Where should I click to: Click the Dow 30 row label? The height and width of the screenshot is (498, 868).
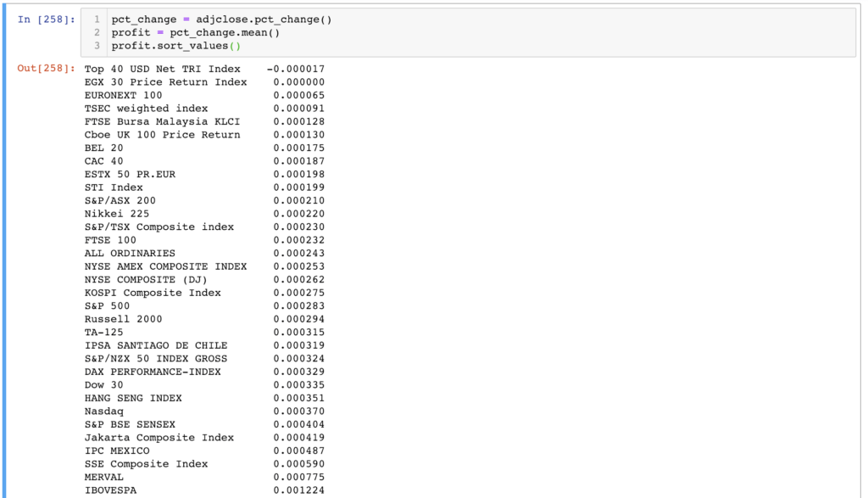tap(103, 385)
